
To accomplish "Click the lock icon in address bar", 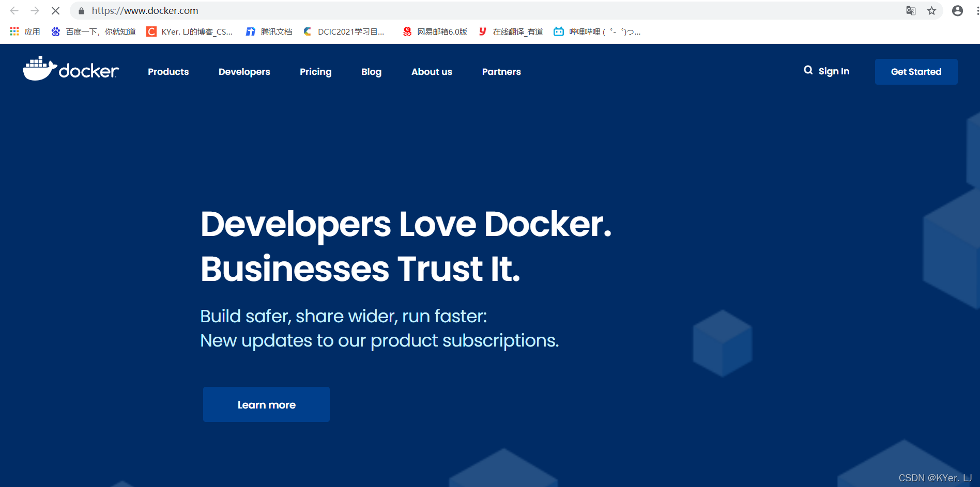I will [81, 11].
